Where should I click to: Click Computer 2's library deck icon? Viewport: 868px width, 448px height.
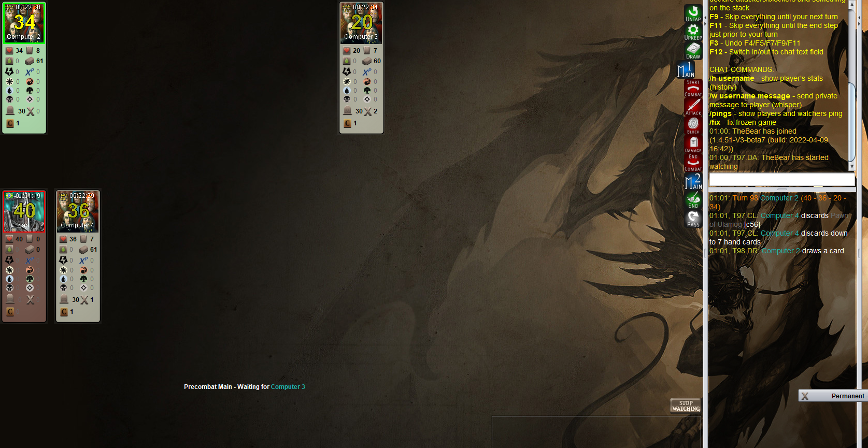click(x=30, y=61)
